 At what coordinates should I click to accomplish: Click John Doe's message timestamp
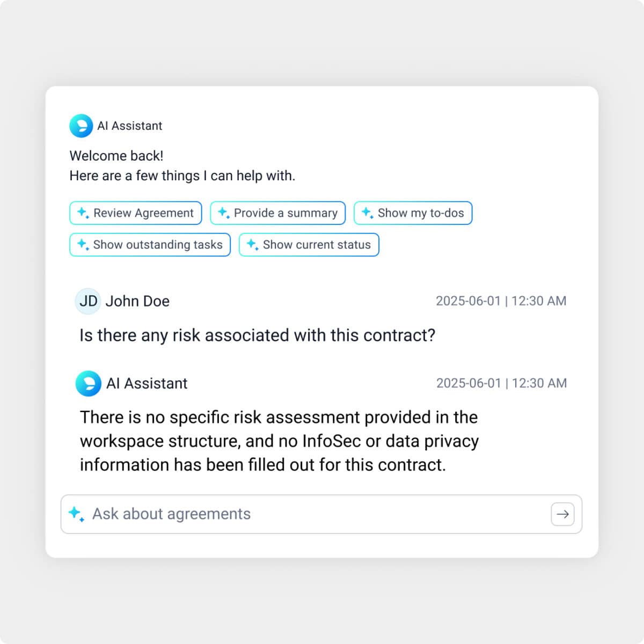501,301
